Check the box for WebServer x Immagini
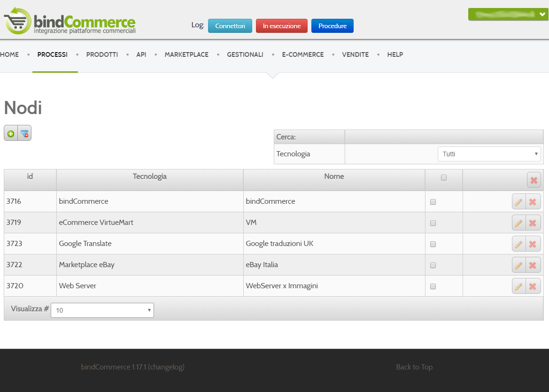Viewport: 549px width, 392px height. pos(433,286)
